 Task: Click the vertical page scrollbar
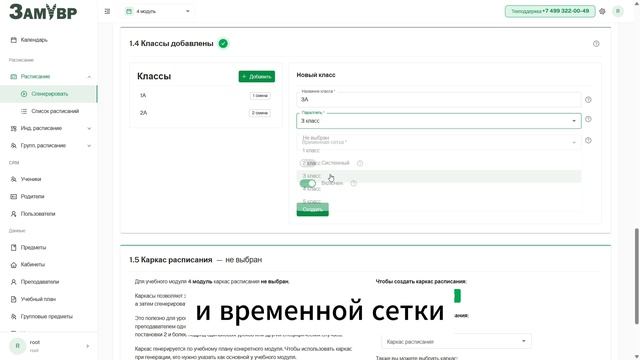(x=637, y=276)
